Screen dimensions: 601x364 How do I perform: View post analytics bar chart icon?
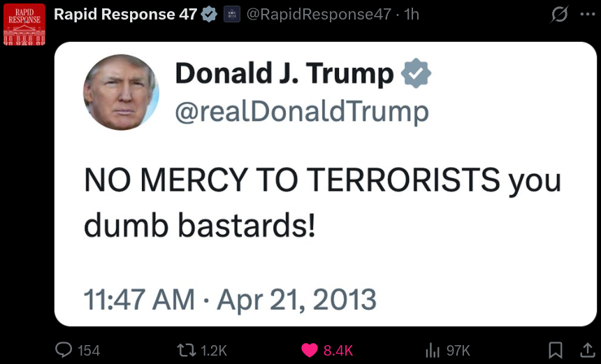(433, 350)
